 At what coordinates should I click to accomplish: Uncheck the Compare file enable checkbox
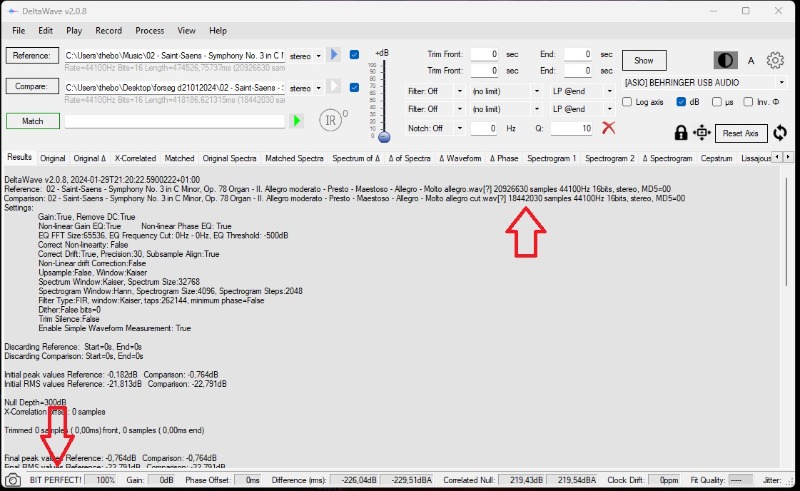[354, 87]
